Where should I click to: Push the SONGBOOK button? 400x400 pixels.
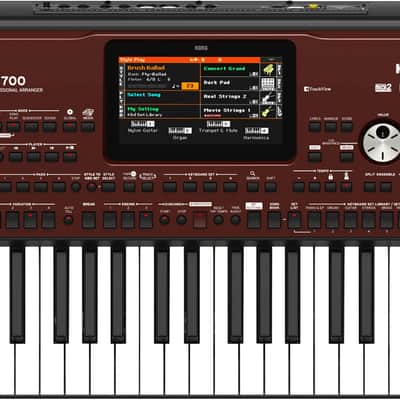tap(274, 220)
